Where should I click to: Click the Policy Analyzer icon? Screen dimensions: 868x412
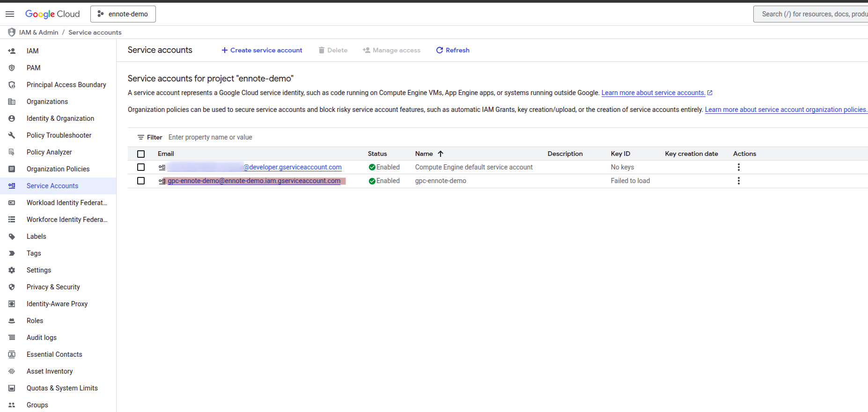[12, 152]
